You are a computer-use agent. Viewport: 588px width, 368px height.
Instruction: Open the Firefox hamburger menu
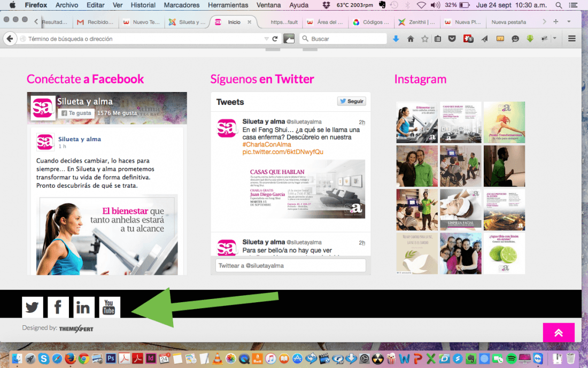571,39
